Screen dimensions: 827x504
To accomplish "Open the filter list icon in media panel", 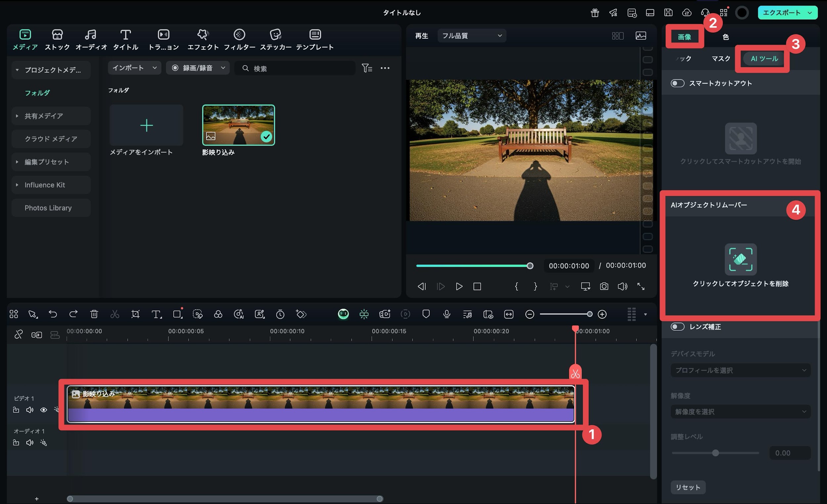I will click(367, 68).
